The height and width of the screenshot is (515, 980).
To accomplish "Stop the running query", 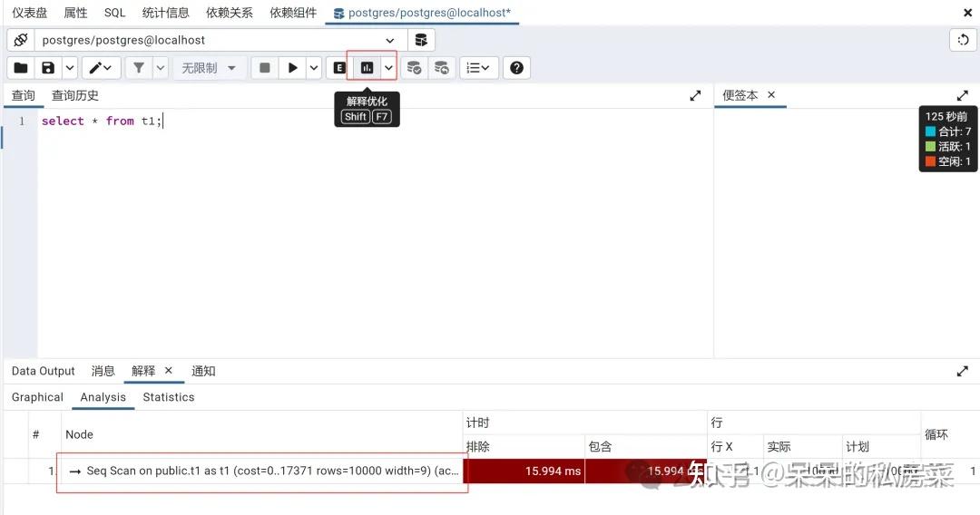I will pos(265,67).
